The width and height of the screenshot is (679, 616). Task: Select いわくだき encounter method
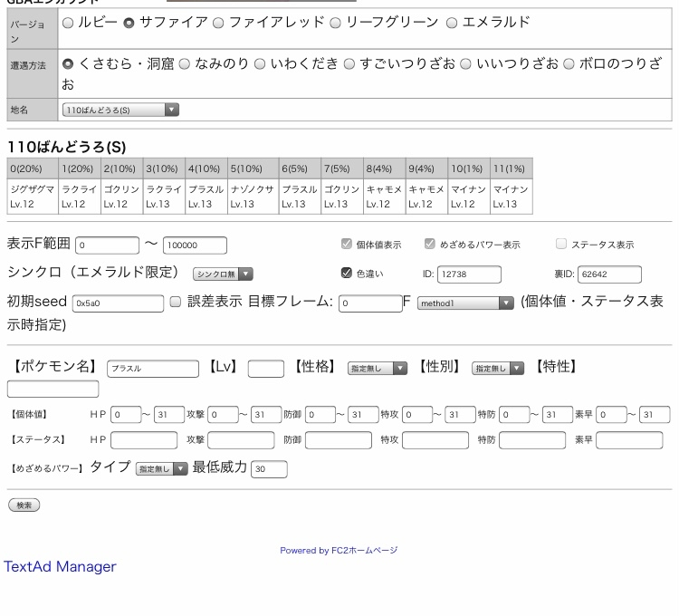(x=260, y=64)
